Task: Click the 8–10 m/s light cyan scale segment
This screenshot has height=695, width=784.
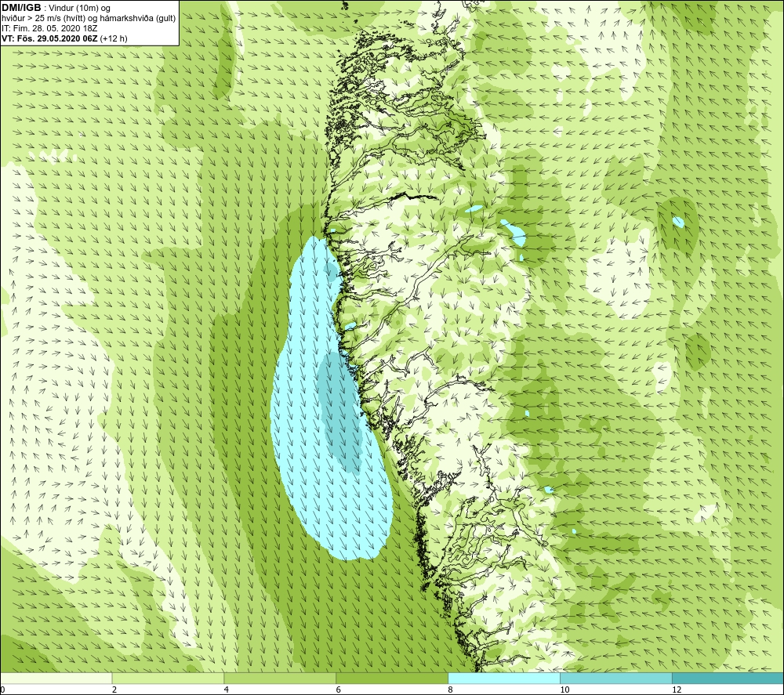Action: coord(504,678)
